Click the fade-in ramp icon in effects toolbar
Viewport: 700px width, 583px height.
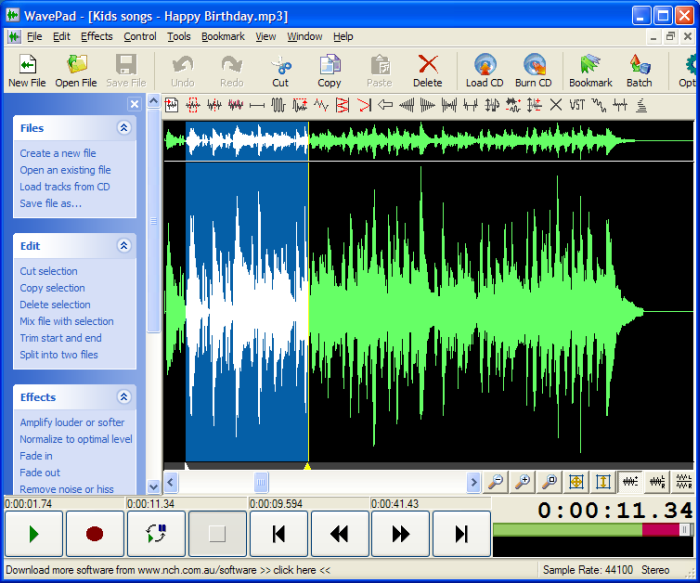(407, 105)
